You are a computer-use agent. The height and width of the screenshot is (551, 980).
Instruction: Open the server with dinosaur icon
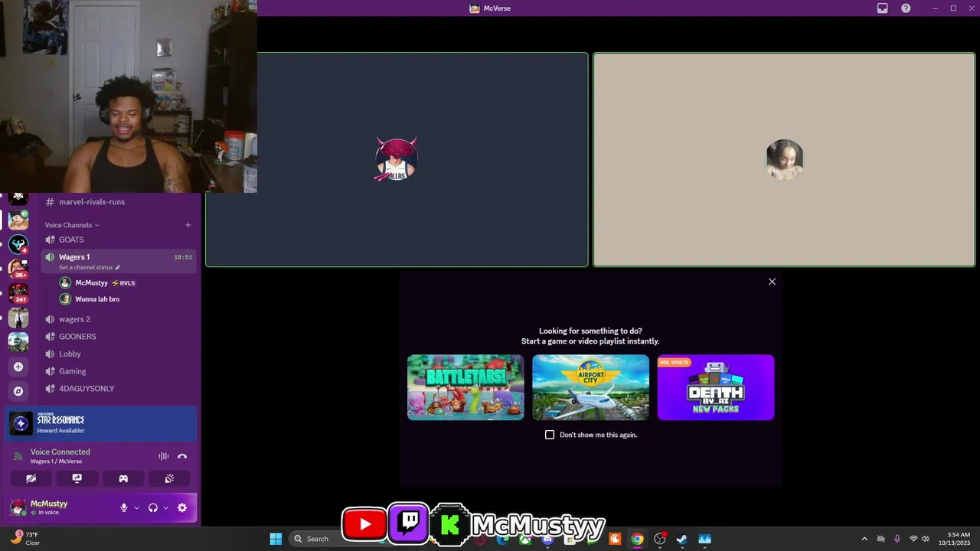click(x=18, y=342)
